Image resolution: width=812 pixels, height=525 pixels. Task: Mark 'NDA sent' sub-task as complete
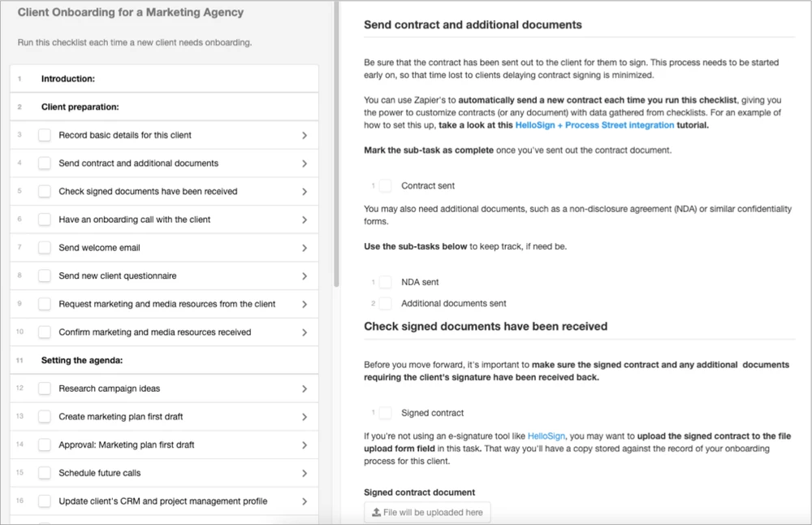[385, 282]
